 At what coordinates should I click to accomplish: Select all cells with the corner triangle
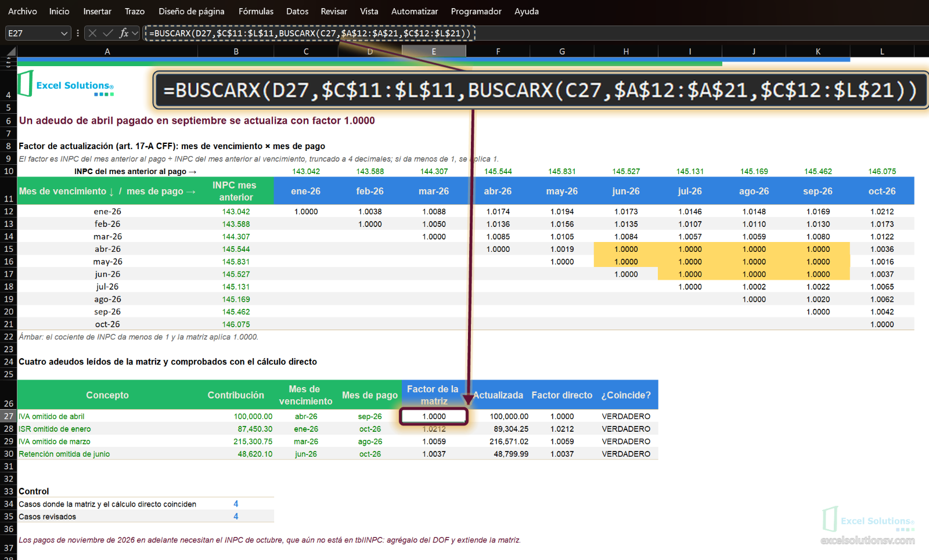click(11, 52)
